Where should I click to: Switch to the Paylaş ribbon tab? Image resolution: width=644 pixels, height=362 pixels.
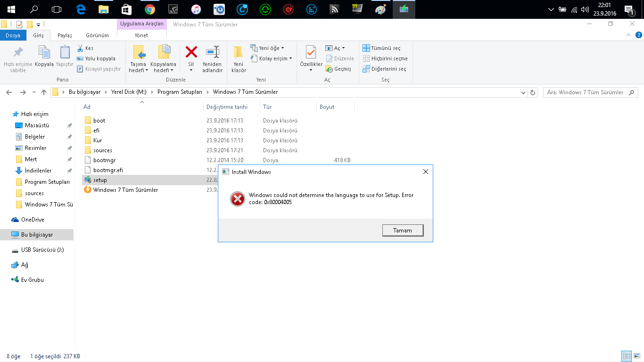(x=65, y=35)
